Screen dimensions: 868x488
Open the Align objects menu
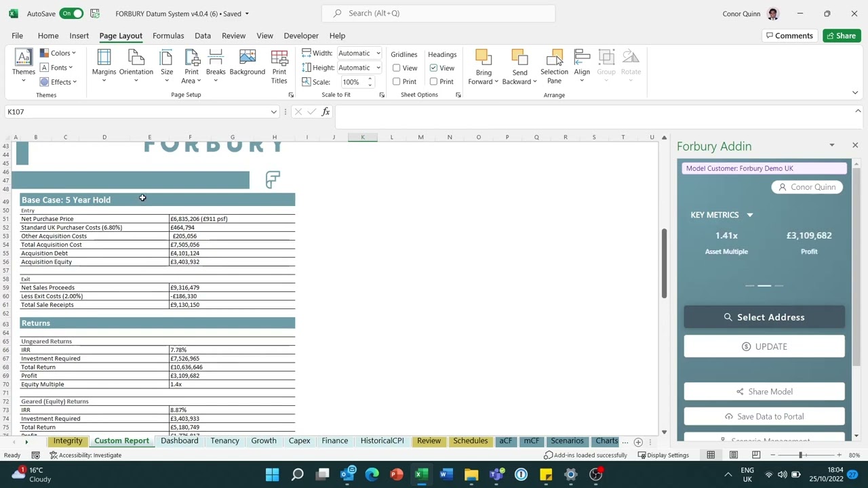click(x=582, y=66)
